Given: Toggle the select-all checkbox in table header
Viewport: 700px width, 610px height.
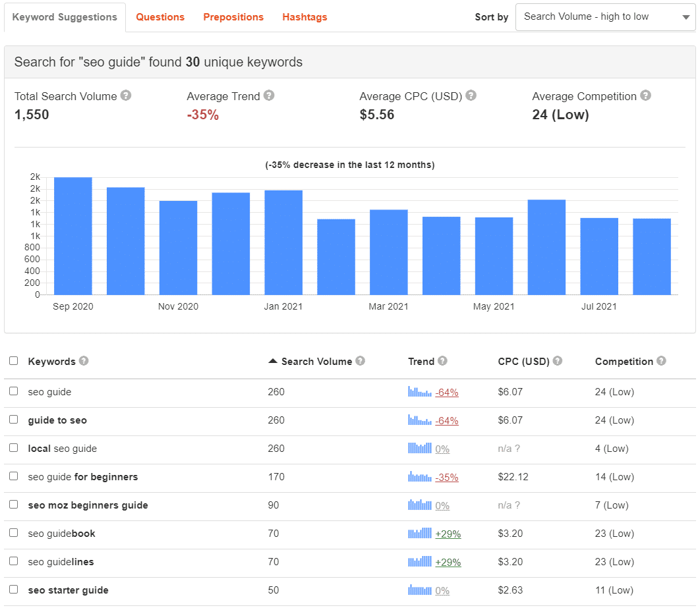Looking at the screenshot, I should pyautogui.click(x=14, y=361).
